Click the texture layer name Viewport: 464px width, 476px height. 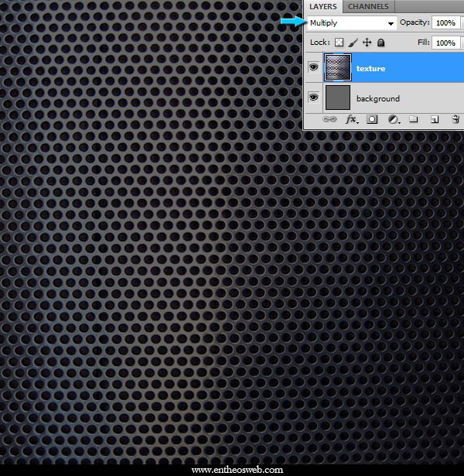click(370, 69)
